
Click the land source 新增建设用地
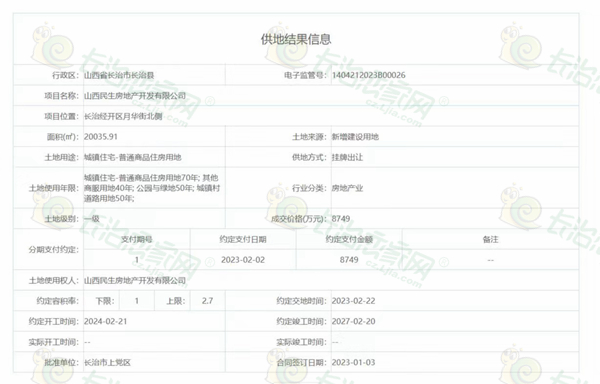pos(355,137)
